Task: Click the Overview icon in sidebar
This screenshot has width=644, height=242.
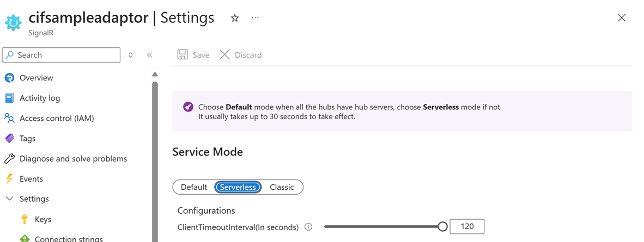Action: pyautogui.click(x=9, y=78)
